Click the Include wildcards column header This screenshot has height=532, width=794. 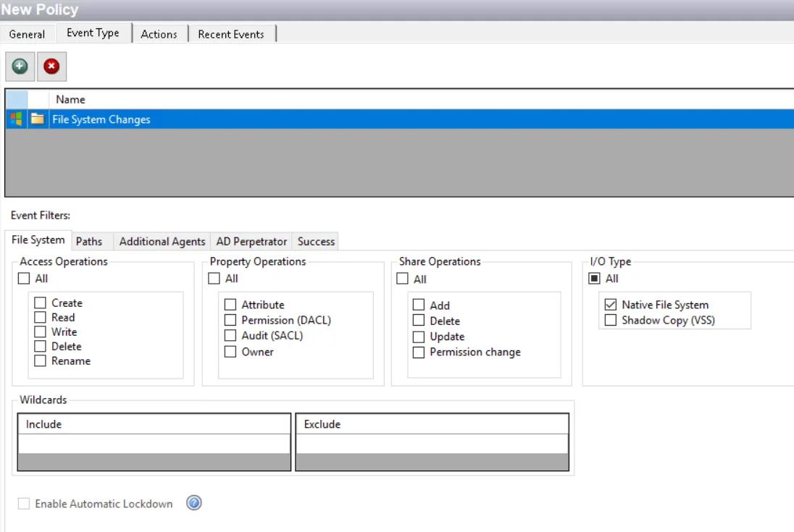click(x=154, y=424)
